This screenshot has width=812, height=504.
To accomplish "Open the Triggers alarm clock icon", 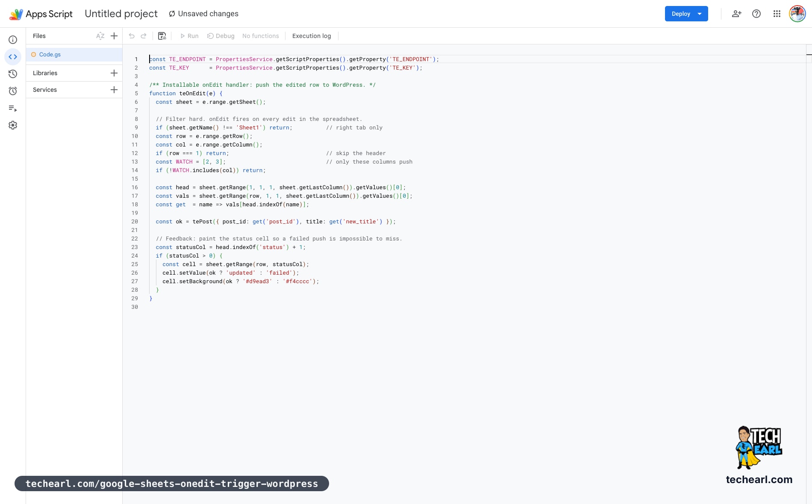I will click(x=13, y=91).
